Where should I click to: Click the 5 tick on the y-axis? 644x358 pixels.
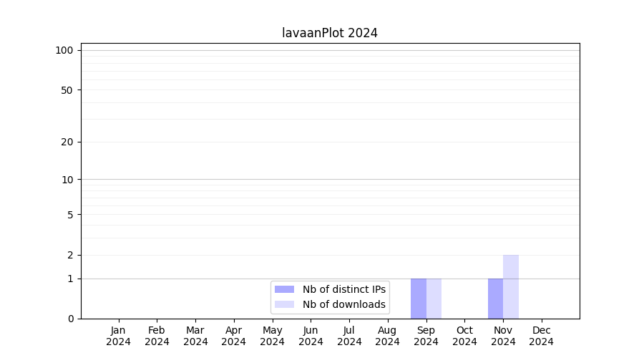click(x=70, y=214)
